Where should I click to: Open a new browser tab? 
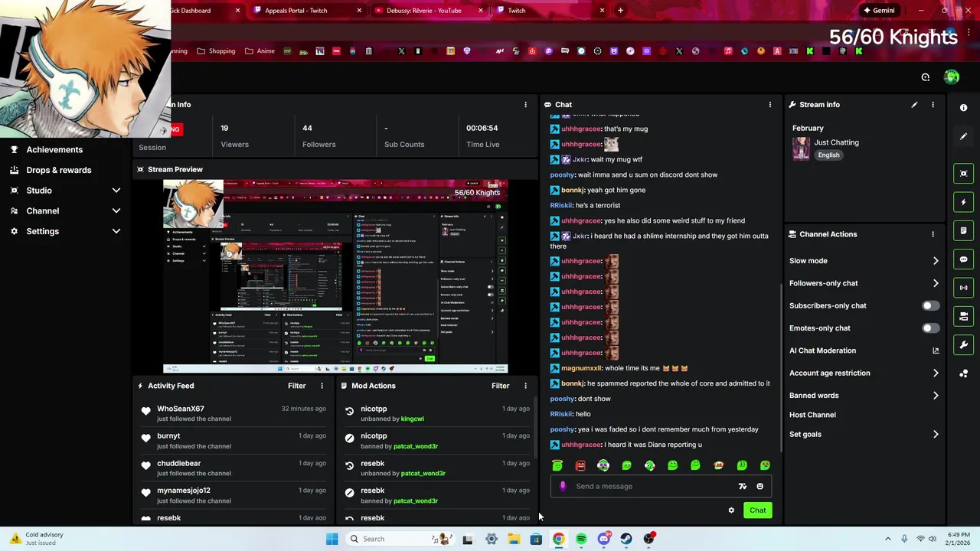pyautogui.click(x=620, y=11)
